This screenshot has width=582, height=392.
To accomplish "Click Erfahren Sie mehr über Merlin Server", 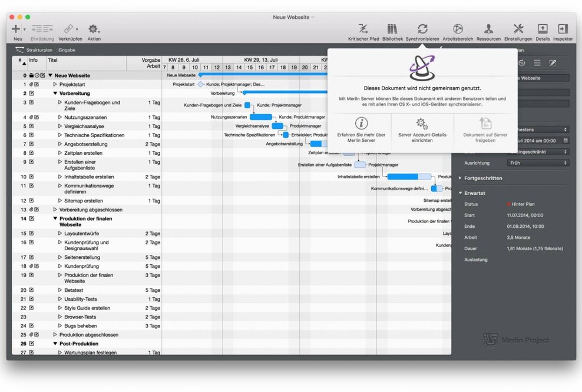I will click(x=362, y=129).
